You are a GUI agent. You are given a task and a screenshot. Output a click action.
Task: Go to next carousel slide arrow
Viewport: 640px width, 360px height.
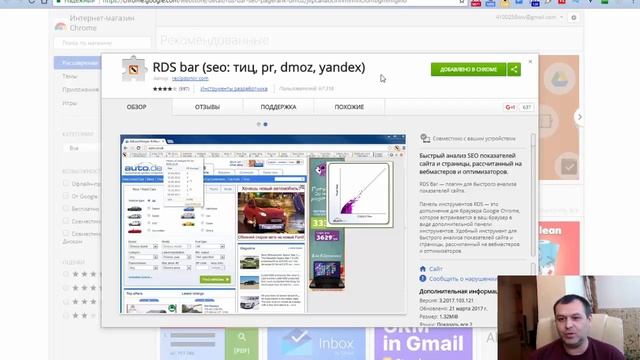tap(579, 117)
